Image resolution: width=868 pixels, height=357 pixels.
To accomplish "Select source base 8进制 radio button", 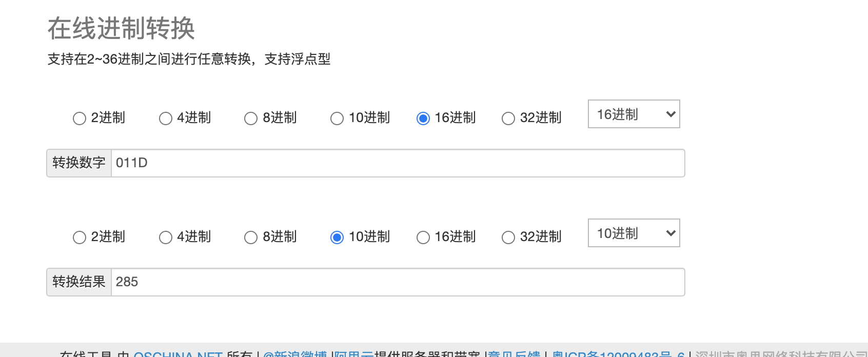I will pyautogui.click(x=251, y=118).
